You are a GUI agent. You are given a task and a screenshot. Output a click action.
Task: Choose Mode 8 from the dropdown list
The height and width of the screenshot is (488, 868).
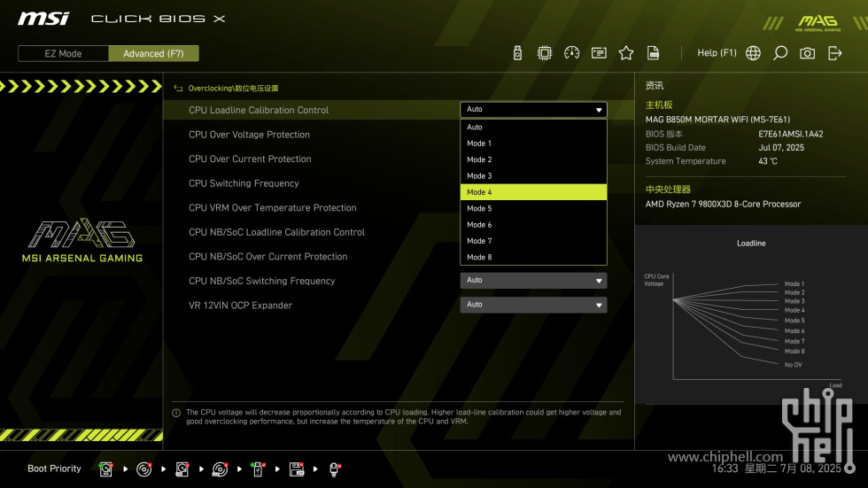click(533, 257)
